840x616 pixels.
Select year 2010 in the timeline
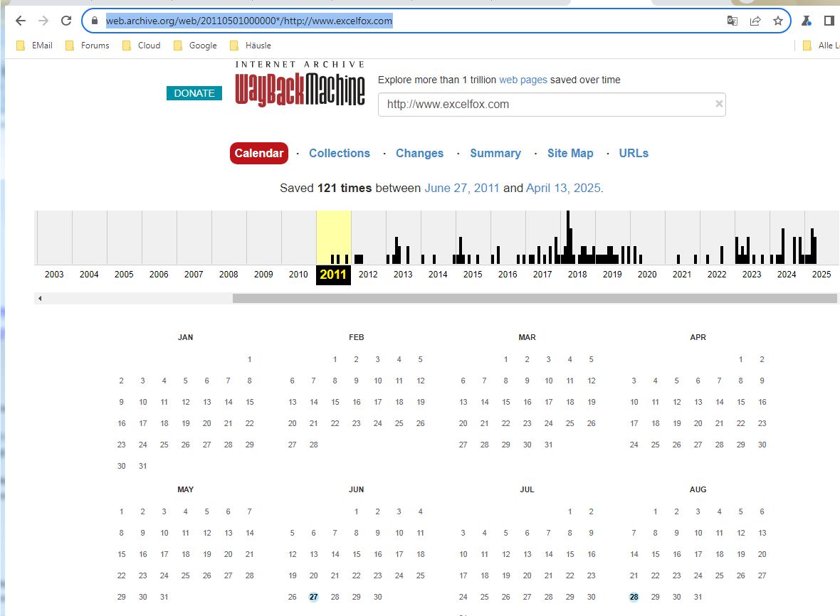pyautogui.click(x=298, y=274)
